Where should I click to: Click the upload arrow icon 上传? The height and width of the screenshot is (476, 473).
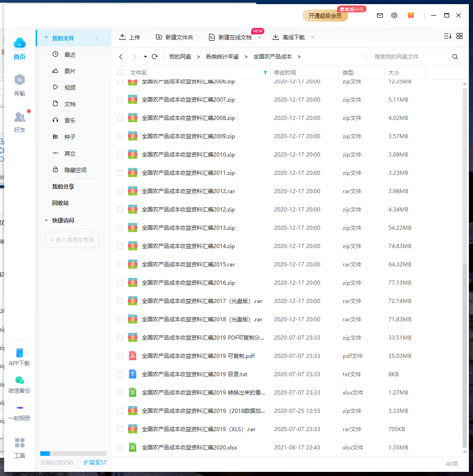coord(122,37)
